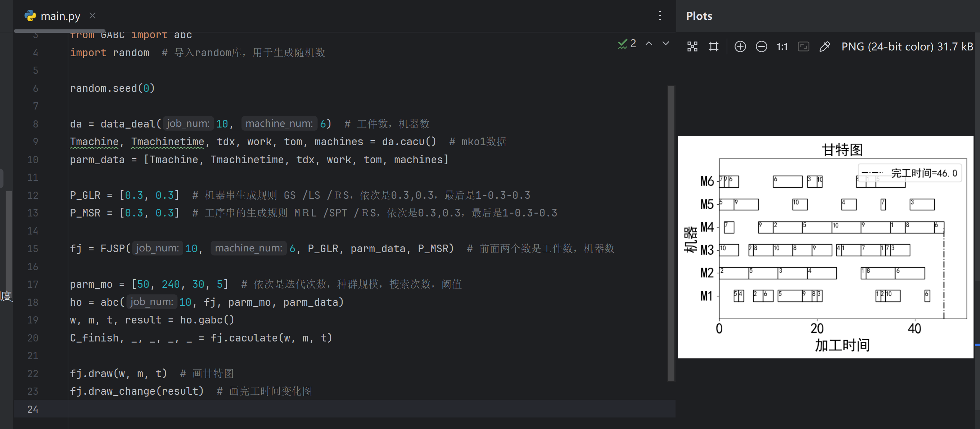The width and height of the screenshot is (980, 429).
Task: Close the main.py editor tab
Action: tap(92, 15)
